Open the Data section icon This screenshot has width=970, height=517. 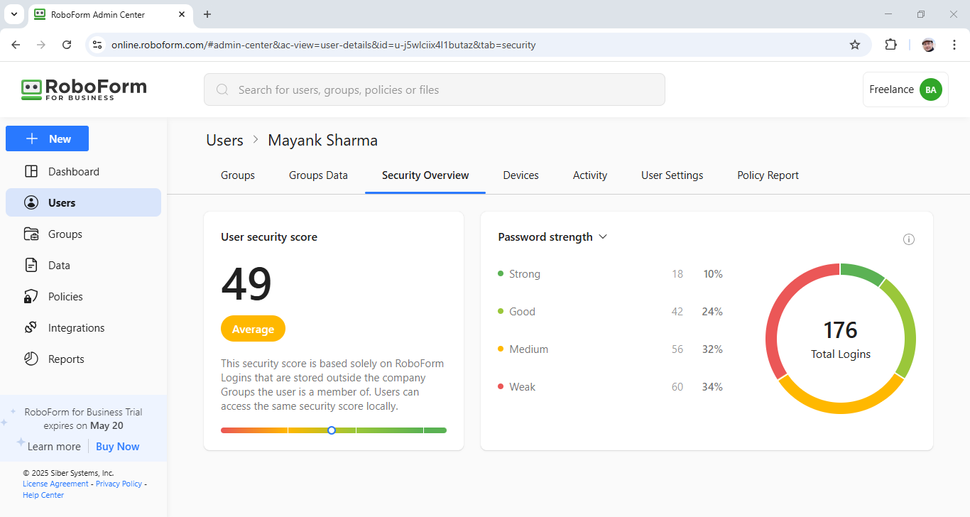tap(31, 265)
